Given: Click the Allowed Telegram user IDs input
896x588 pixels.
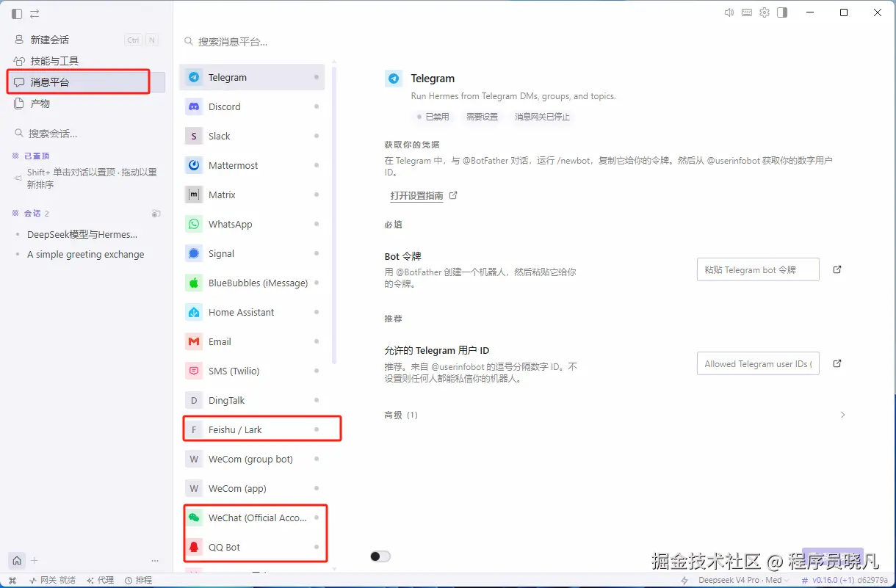Looking at the screenshot, I should (x=758, y=363).
